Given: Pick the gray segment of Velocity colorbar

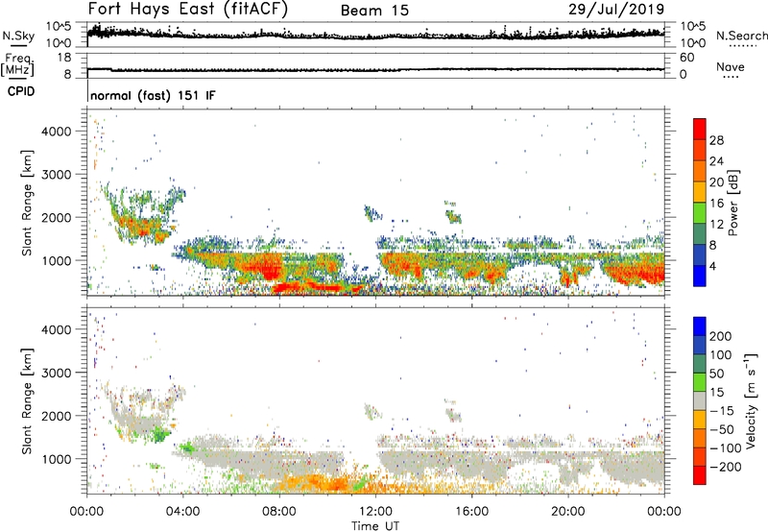Looking at the screenshot, I should [700, 400].
